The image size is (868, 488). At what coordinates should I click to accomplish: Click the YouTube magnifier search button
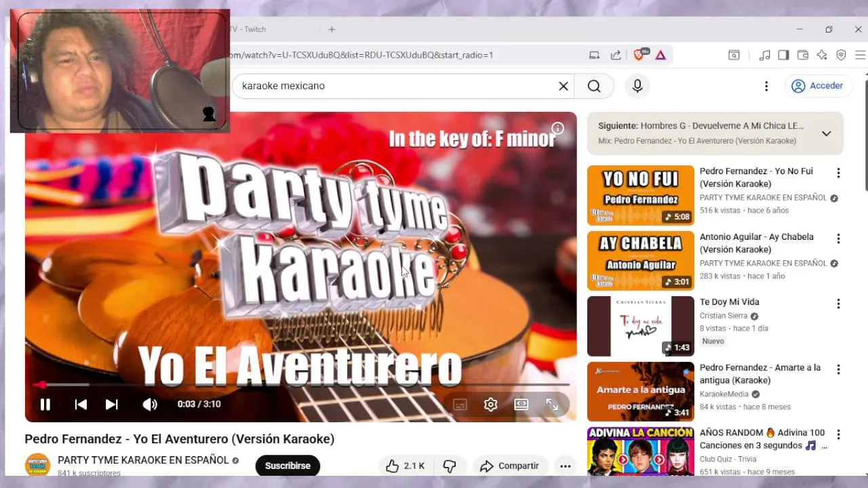594,86
